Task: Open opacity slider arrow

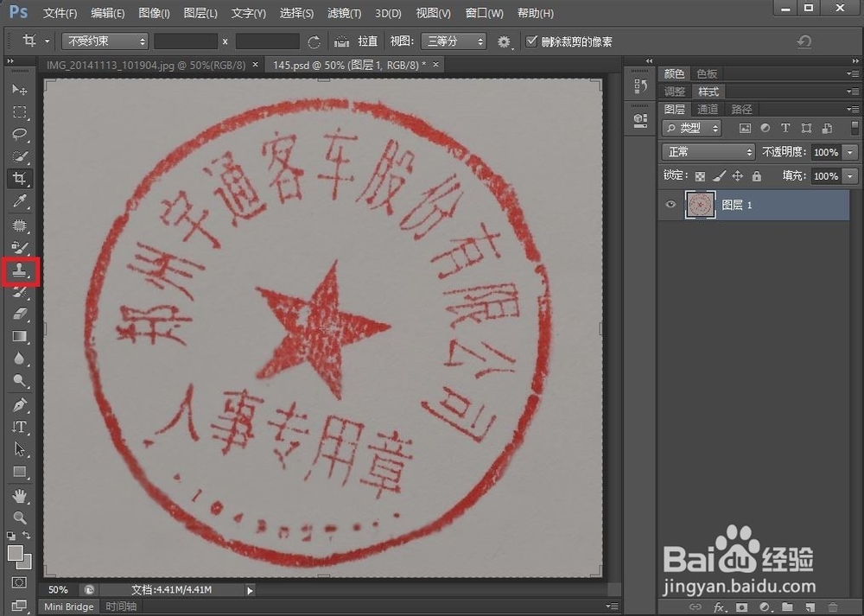Action: tap(851, 152)
